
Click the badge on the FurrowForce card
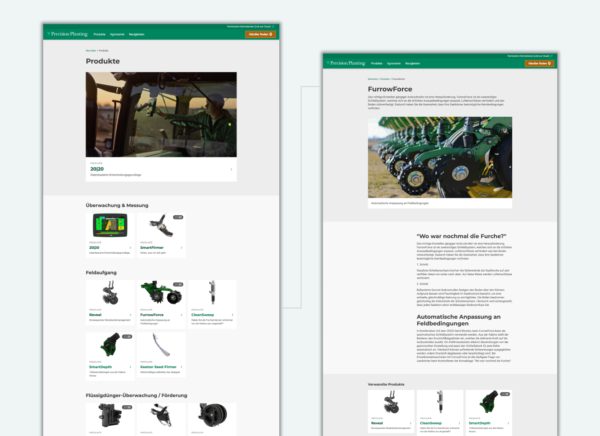pyautogui.click(x=178, y=284)
